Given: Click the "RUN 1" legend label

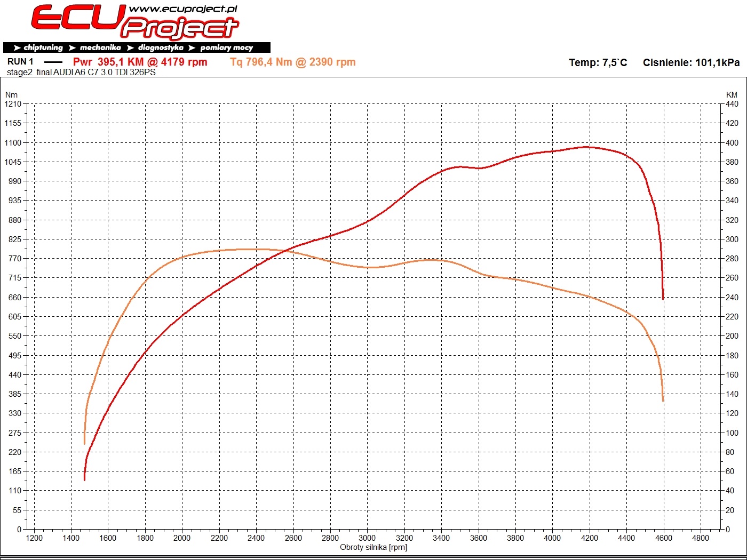Looking at the screenshot, I should coord(20,61).
